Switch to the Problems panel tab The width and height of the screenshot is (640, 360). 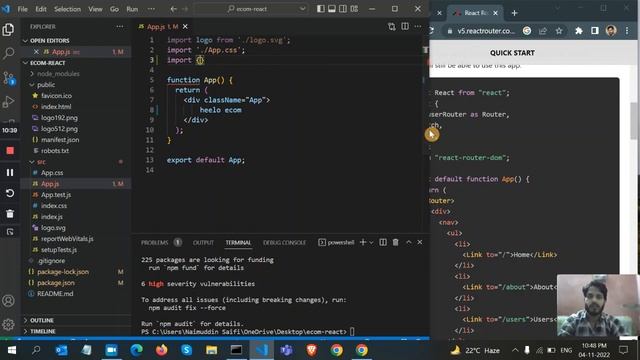[x=155, y=242]
